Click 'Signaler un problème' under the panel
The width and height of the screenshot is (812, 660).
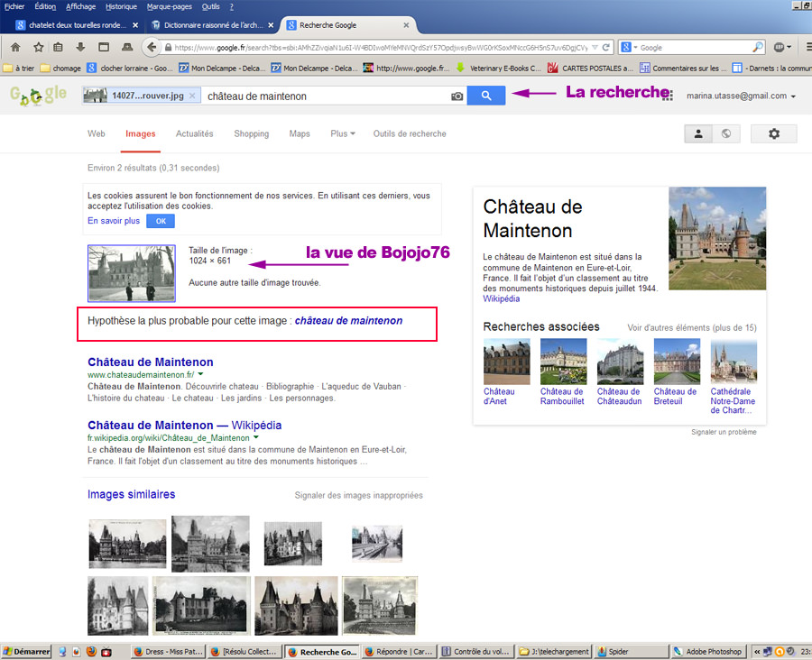click(x=724, y=432)
